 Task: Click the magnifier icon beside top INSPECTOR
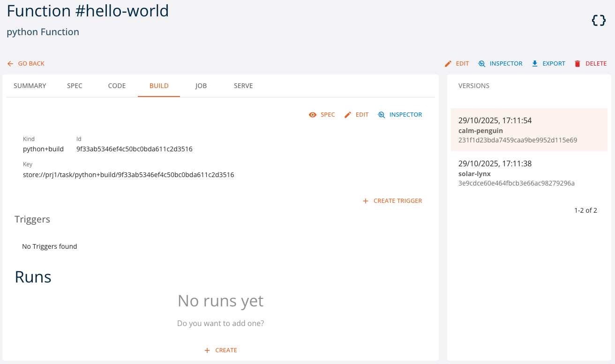(x=482, y=63)
